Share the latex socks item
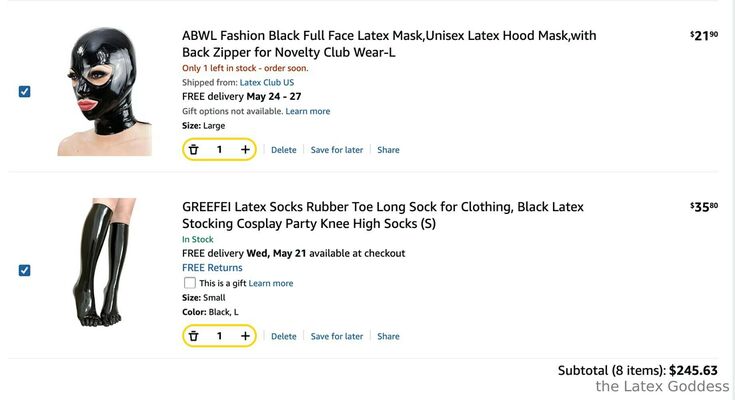This screenshot has height=400, width=735. click(388, 336)
